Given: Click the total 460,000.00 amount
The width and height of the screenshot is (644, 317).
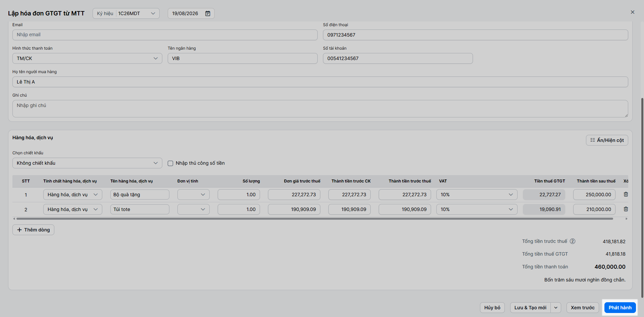Looking at the screenshot, I should pyautogui.click(x=610, y=267).
